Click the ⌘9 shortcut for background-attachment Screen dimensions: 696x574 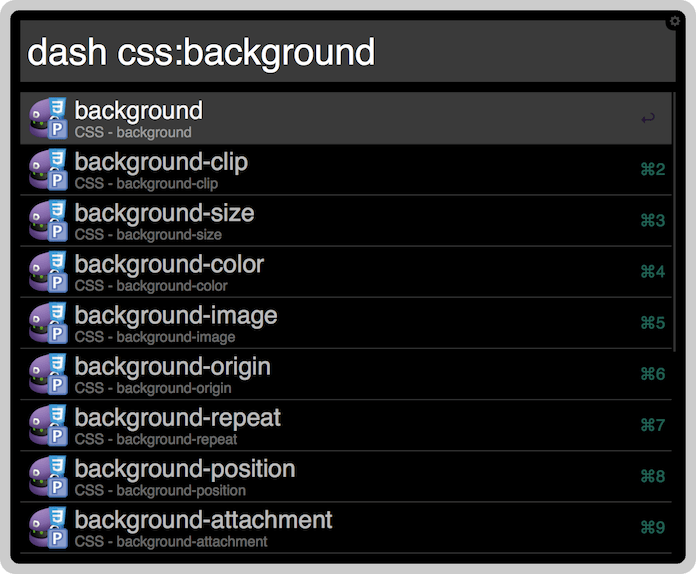652,527
